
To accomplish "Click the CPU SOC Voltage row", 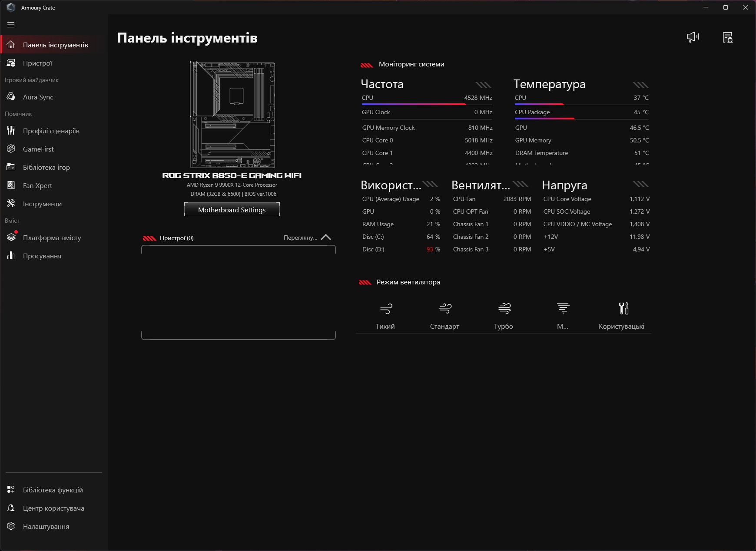I will click(x=597, y=211).
